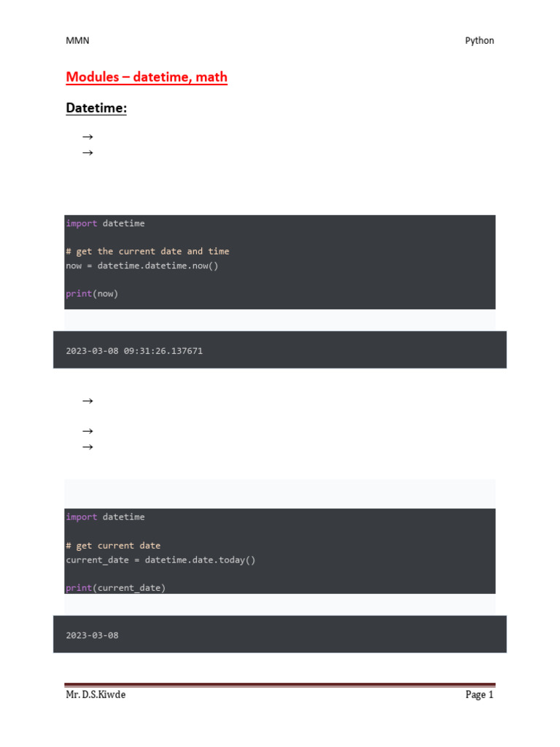Viewport: 560px width, 747px height.
Task: Click the first arrow bullet below the timestamp output
Action: click(x=88, y=400)
